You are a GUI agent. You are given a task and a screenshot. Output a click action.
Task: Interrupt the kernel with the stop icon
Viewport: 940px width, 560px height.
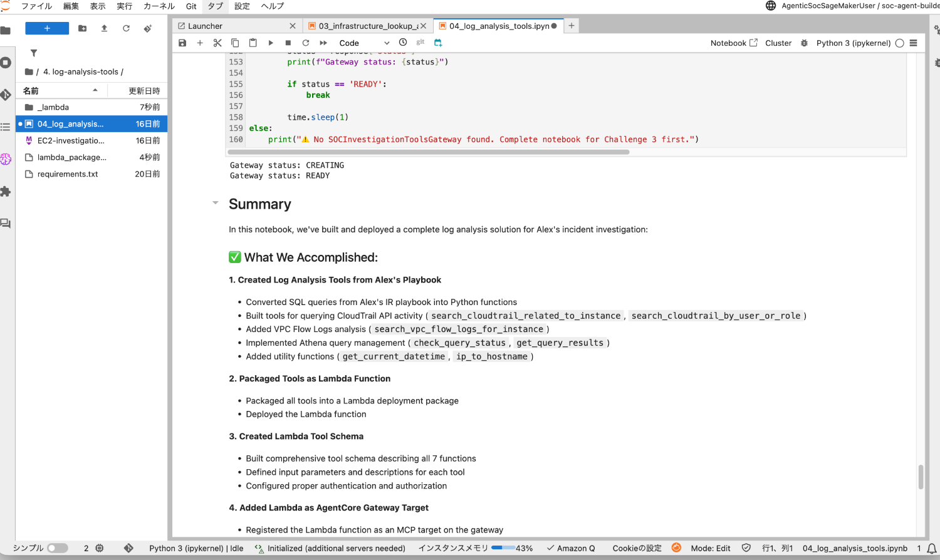point(288,43)
